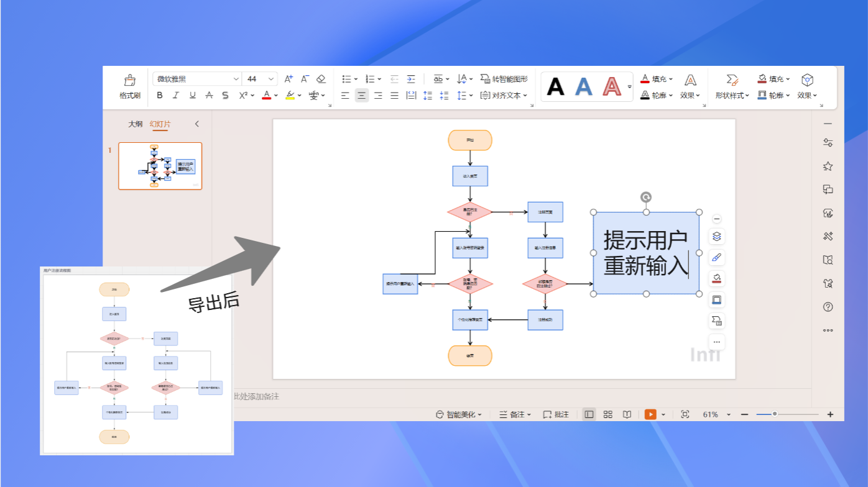Switch to slide sorter grid view
The width and height of the screenshot is (868, 487).
point(608,414)
